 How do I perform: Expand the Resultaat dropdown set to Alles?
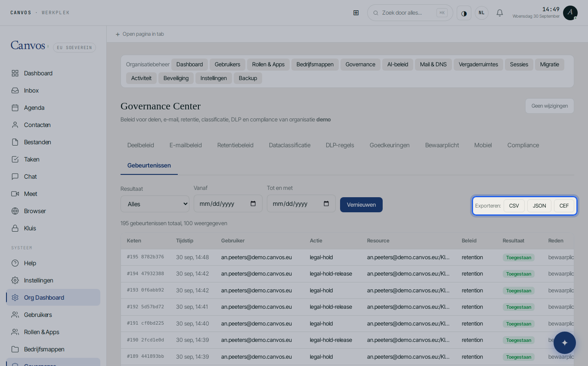point(155,204)
